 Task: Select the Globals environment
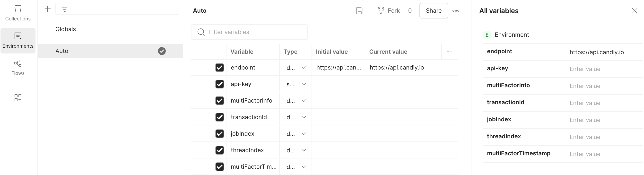(65, 29)
